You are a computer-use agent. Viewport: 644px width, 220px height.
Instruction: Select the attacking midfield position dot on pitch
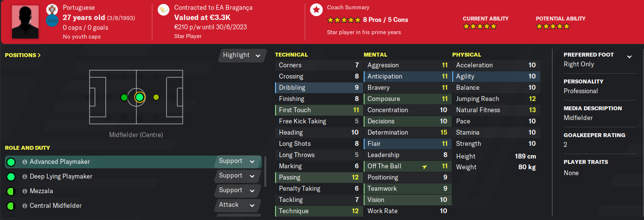(156, 97)
